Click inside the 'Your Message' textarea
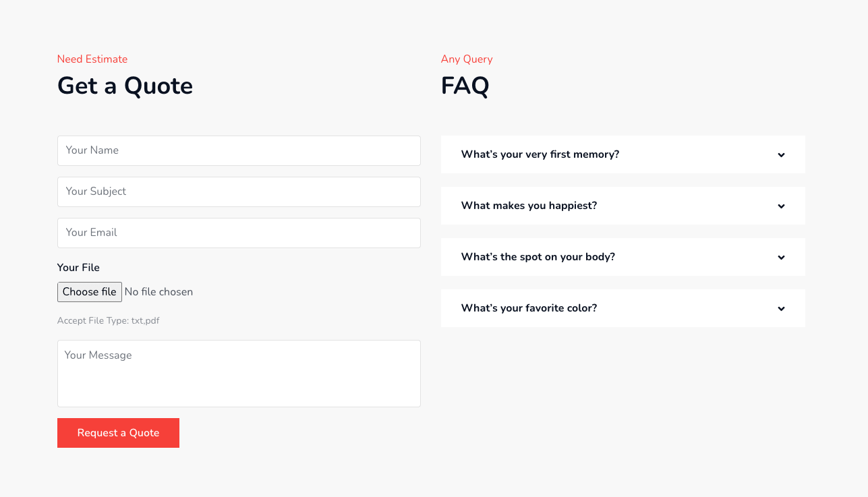The height and width of the screenshot is (497, 868). [239, 373]
